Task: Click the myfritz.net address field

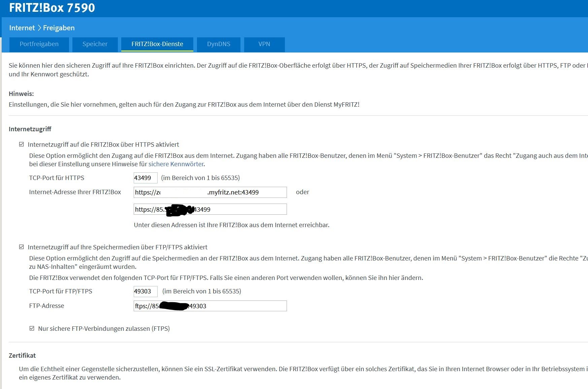Action: click(x=210, y=192)
